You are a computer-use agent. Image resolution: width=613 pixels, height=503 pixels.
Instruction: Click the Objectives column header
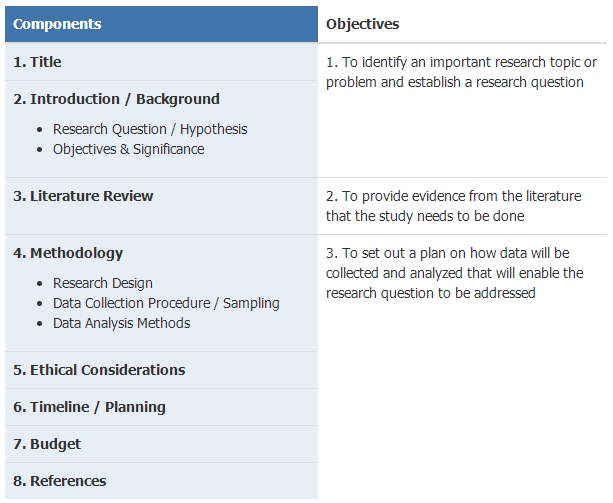click(x=462, y=24)
